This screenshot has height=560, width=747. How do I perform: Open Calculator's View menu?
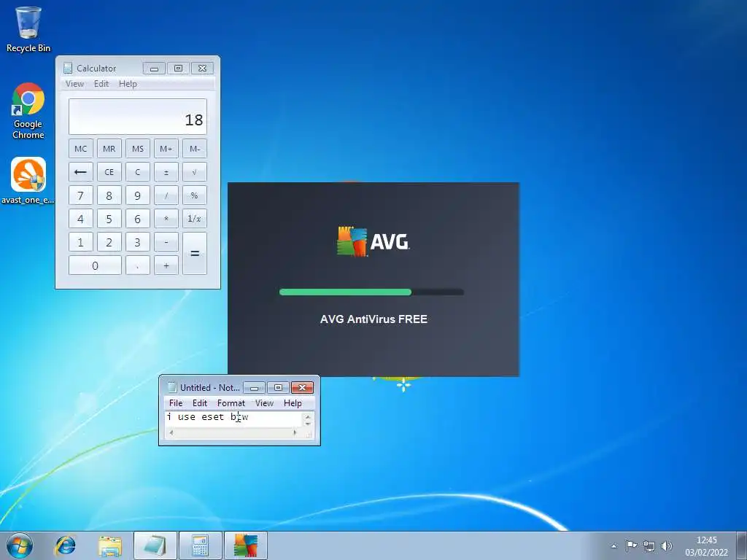click(x=75, y=84)
